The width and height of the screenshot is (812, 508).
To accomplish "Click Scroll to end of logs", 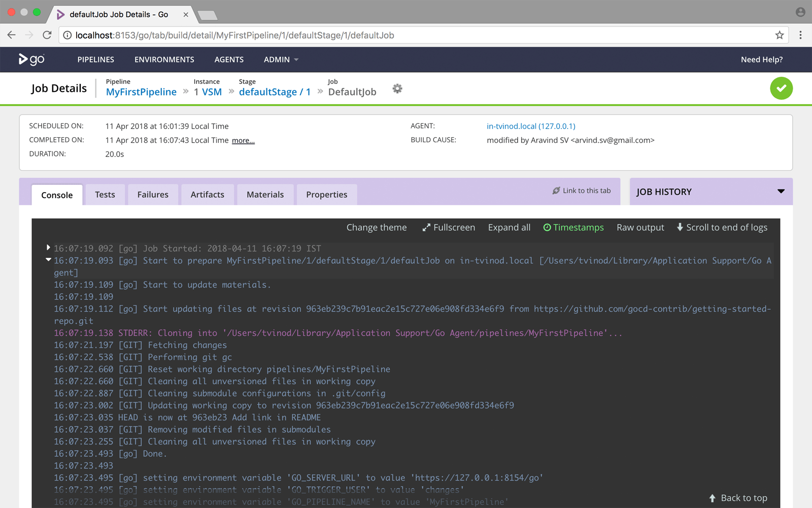I will coord(722,228).
